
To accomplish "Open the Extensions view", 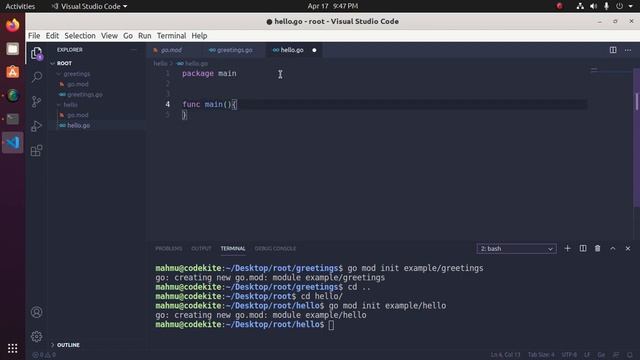I will pyautogui.click(x=36, y=150).
